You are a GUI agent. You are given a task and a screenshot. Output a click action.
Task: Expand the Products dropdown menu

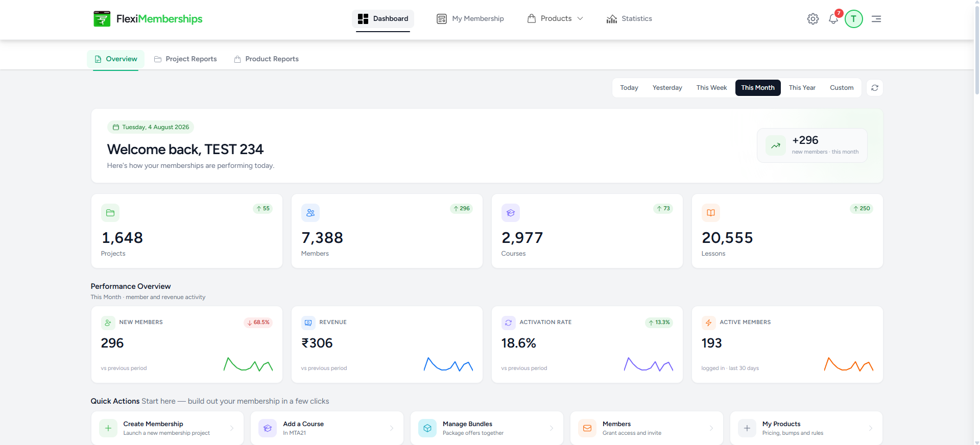(555, 19)
